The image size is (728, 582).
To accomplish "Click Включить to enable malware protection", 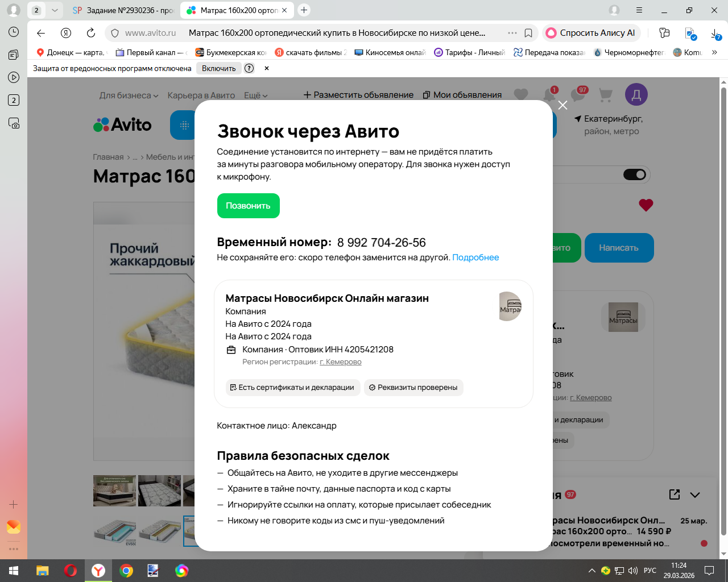I will point(218,68).
